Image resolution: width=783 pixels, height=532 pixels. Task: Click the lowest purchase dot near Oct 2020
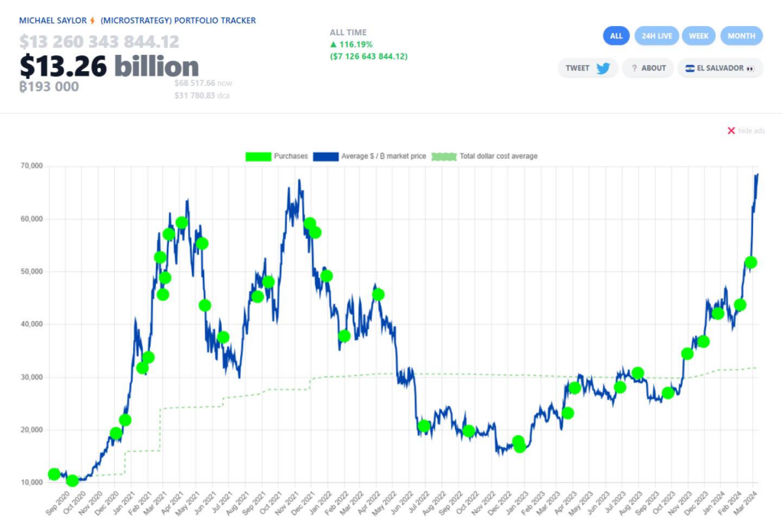point(73,481)
